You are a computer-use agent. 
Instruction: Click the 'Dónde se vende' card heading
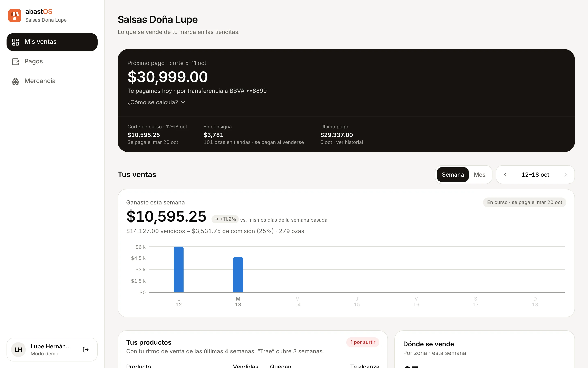[428, 344]
